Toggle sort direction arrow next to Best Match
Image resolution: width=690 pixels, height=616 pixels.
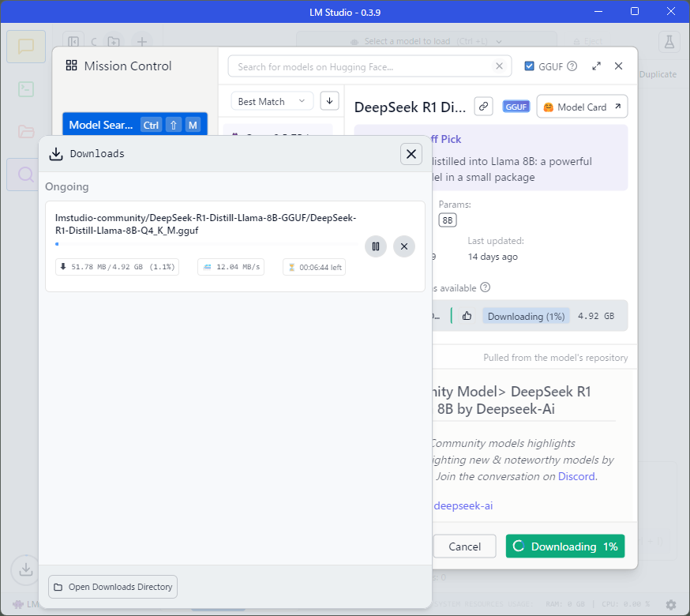(329, 101)
